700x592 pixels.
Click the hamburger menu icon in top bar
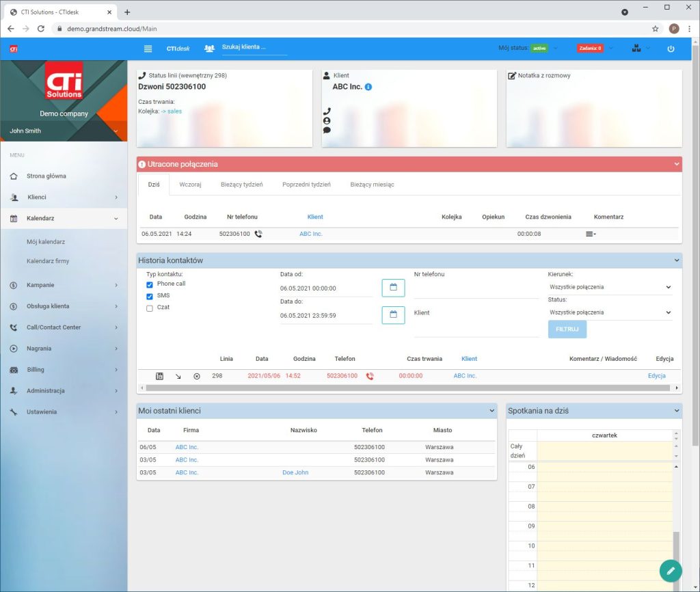[148, 49]
